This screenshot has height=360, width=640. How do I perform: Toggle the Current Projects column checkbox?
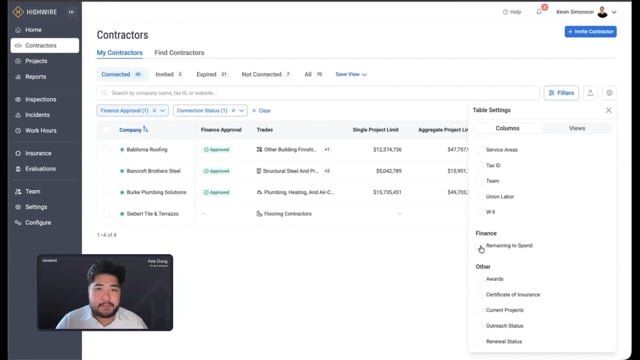click(480, 310)
